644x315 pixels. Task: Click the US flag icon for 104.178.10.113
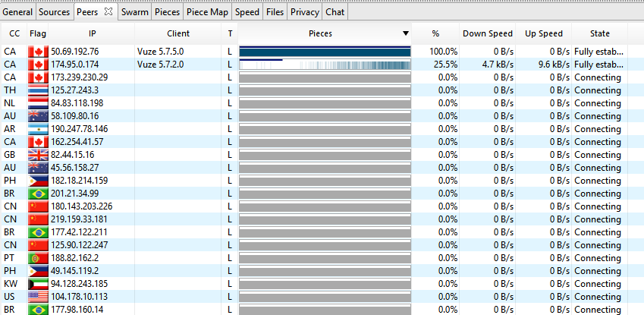click(38, 296)
